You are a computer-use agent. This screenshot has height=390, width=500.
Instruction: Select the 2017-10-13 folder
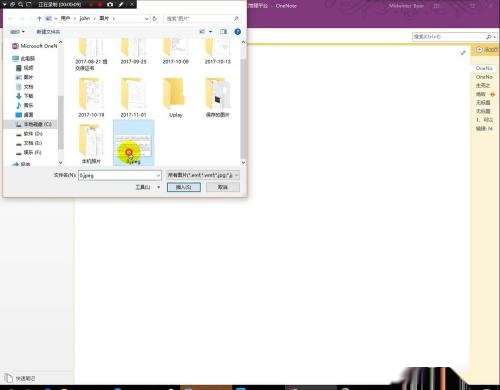coord(218,52)
